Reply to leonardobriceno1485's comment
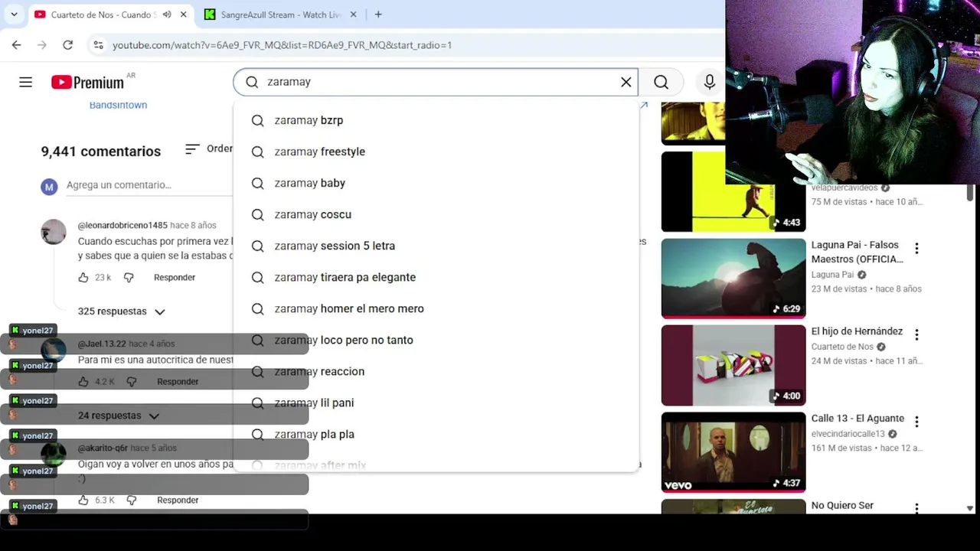 pyautogui.click(x=175, y=278)
